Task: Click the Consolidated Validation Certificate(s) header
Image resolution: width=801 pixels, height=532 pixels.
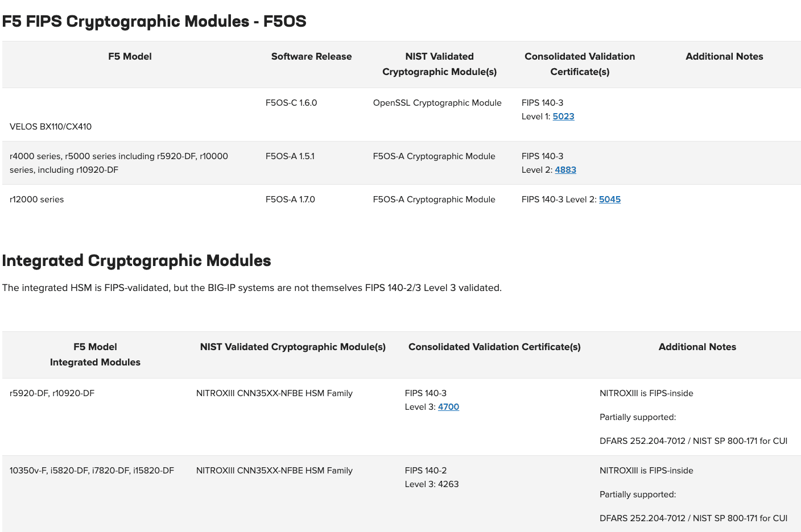Action: [580, 64]
